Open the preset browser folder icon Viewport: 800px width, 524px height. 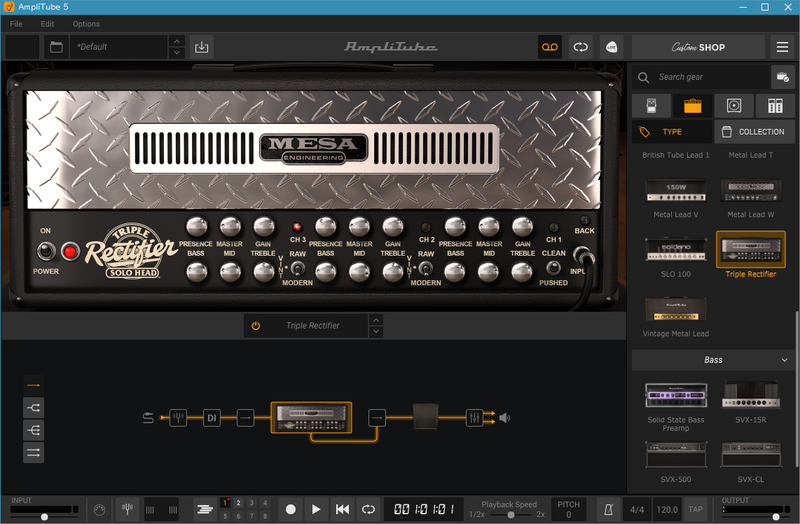(x=56, y=47)
